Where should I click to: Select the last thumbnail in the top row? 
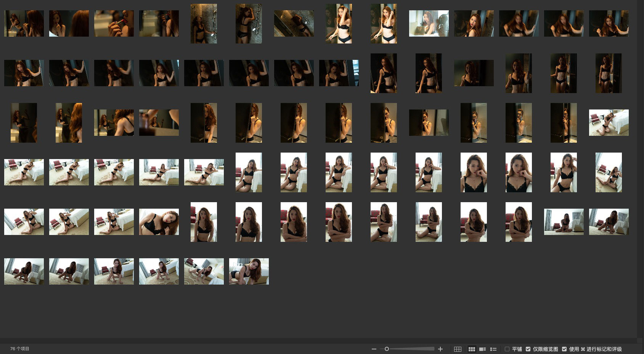609,24
